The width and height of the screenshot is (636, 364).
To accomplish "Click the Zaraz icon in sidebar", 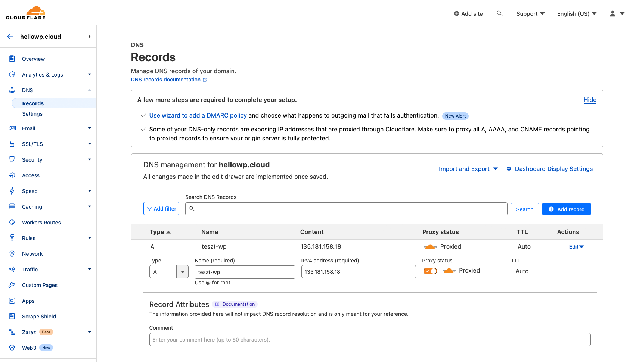I will [12, 332].
